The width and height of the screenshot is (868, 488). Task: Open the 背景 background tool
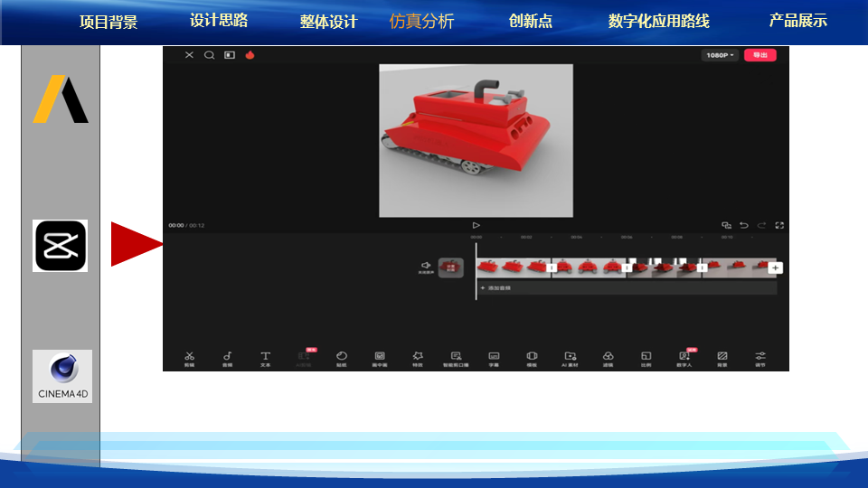[x=722, y=358]
